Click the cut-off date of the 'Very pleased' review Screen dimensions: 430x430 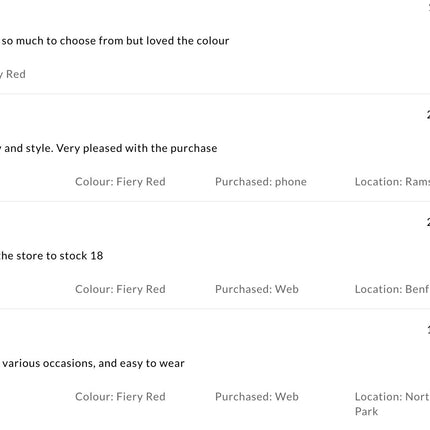(x=428, y=115)
